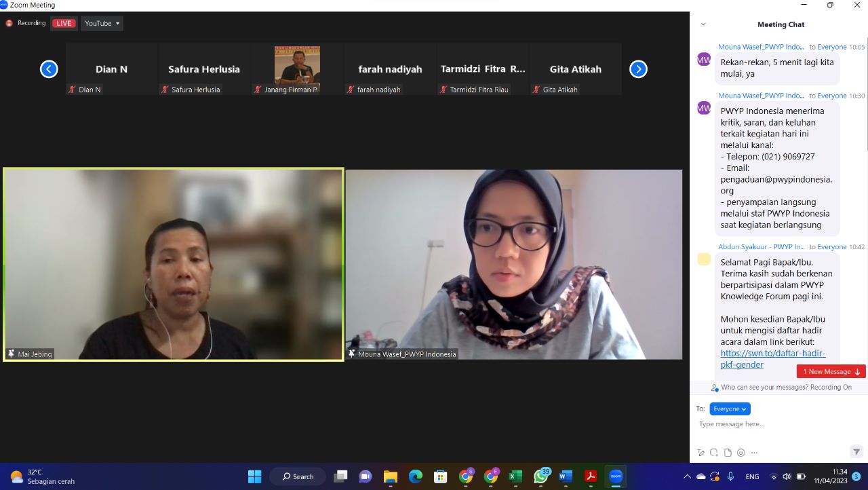This screenshot has width=868, height=490.
Task: Click the red LIVE indicator
Action: tap(64, 24)
